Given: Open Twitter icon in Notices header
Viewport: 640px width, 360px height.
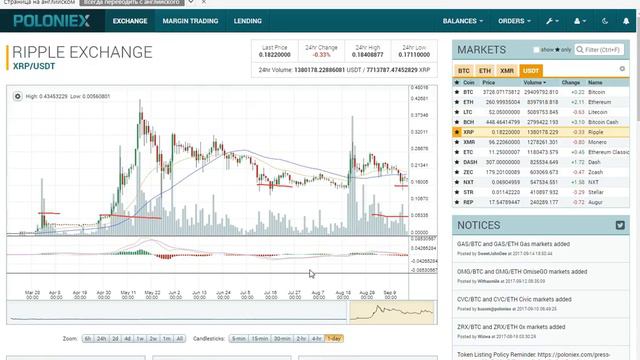Looking at the screenshot, I should point(620,225).
